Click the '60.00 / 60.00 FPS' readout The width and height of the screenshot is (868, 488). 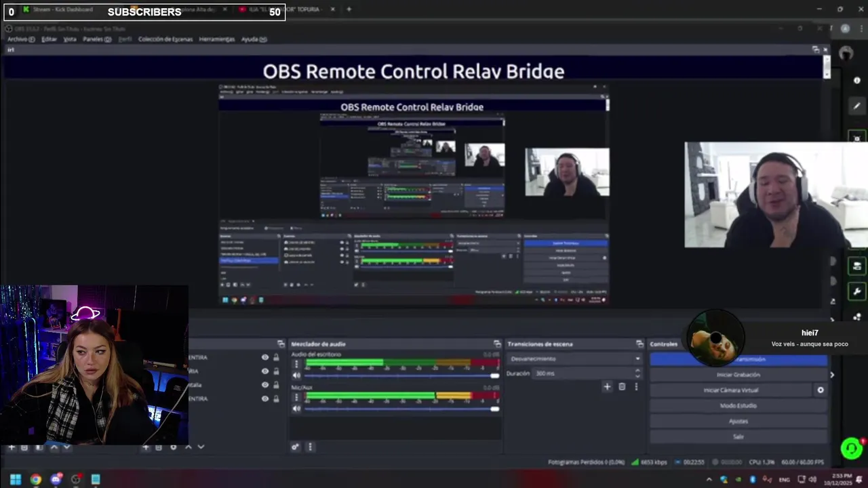click(x=803, y=462)
